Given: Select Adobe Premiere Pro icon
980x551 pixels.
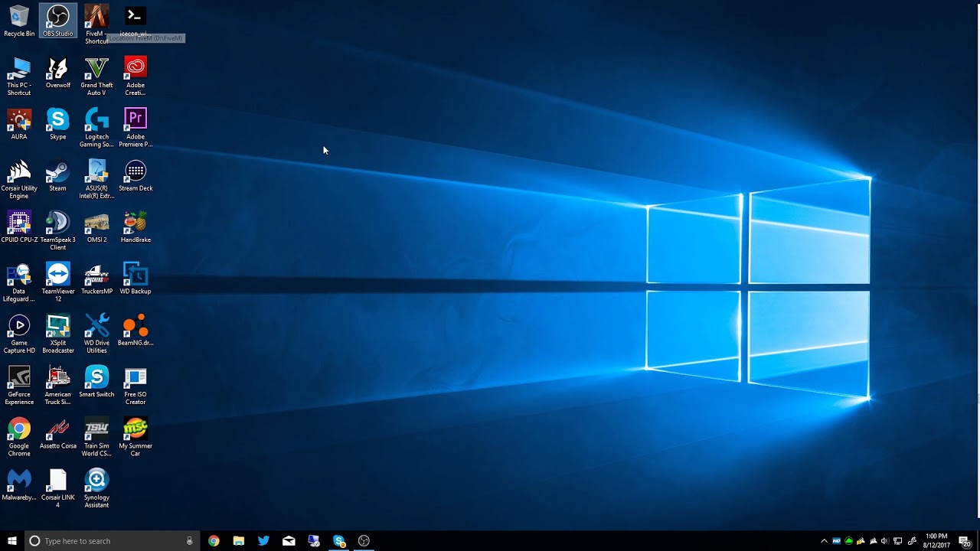Looking at the screenshot, I should click(136, 127).
